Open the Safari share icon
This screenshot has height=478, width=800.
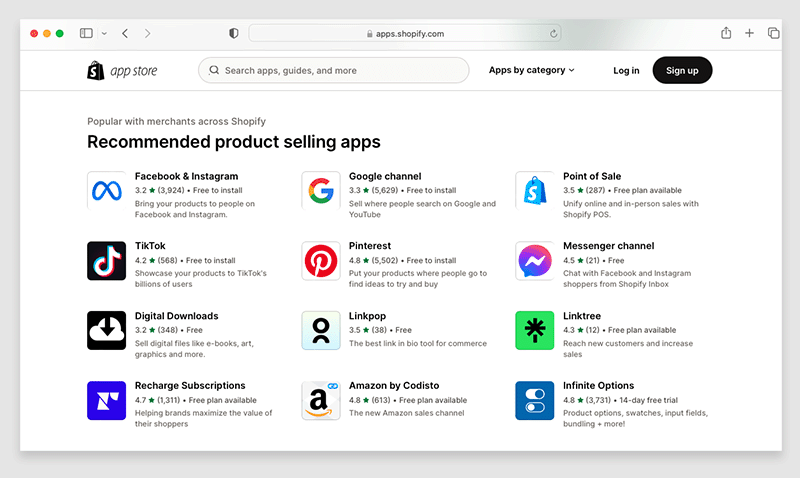726,33
